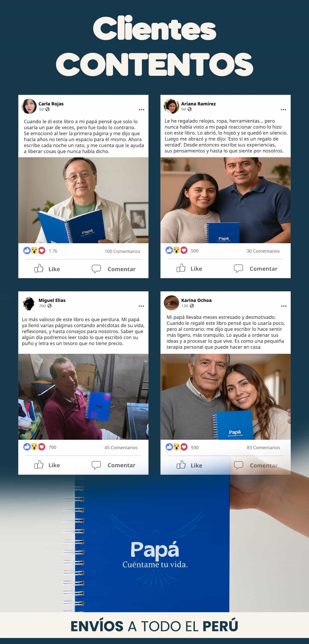Viewport: 309px width, 644px height.
Task: Click the globe privacy icon beside 9d
Action: 189,109
